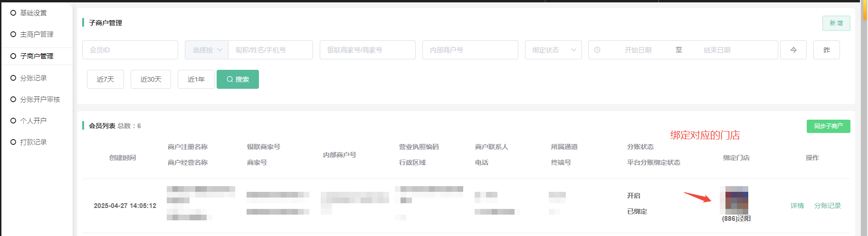Viewport: 868px width, 236px height.
Task: Click the 今 today shortcut button
Action: pyautogui.click(x=793, y=50)
